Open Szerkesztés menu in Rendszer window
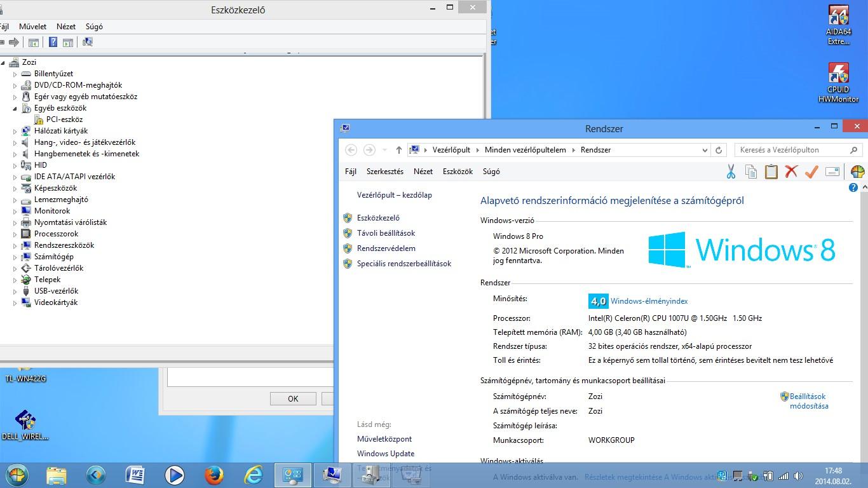 click(385, 172)
